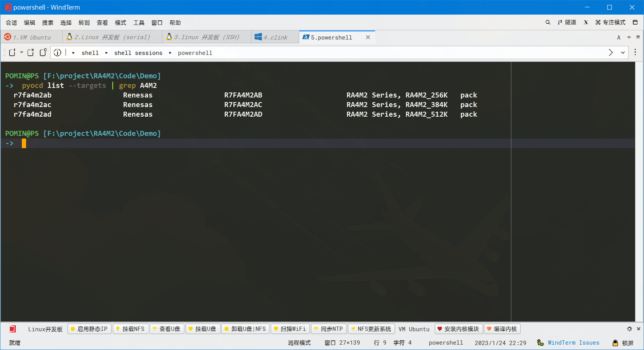Click the shell sessions breadcrumb
The height and width of the screenshot is (350, 644).
click(138, 53)
